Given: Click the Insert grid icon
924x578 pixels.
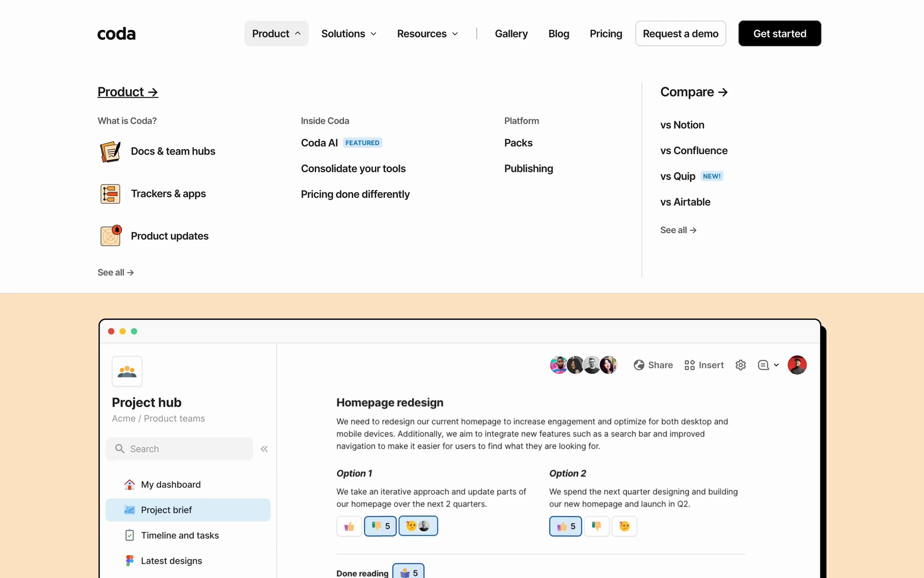Looking at the screenshot, I should click(689, 365).
